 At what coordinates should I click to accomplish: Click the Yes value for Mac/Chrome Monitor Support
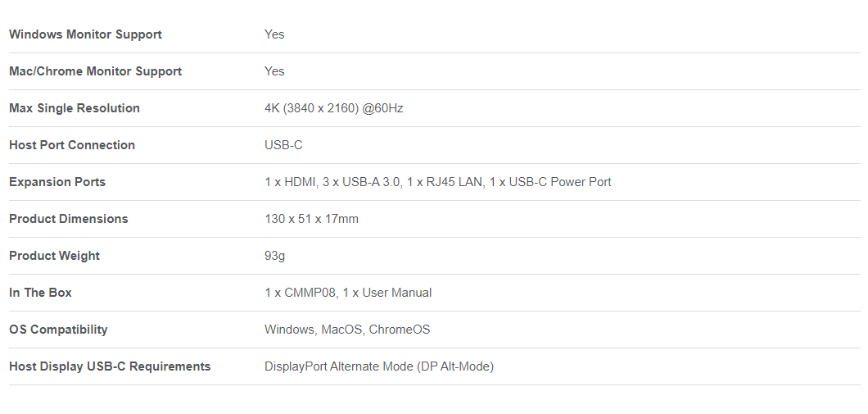[x=274, y=71]
